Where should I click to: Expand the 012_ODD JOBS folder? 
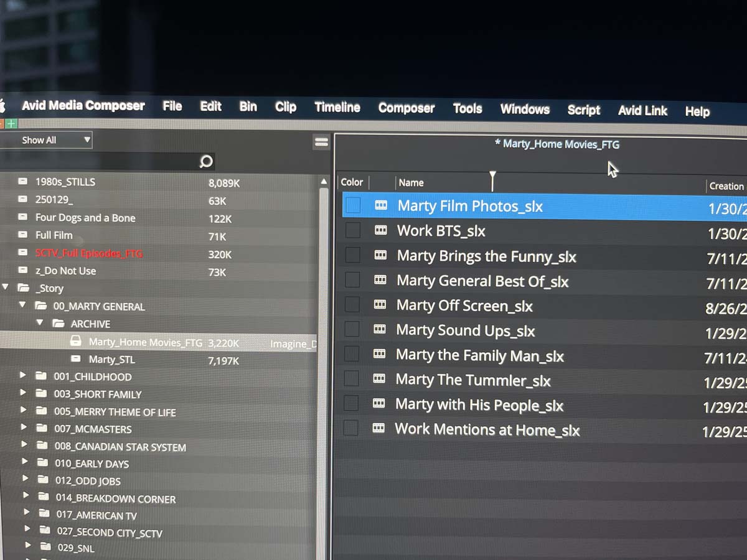[26, 478]
